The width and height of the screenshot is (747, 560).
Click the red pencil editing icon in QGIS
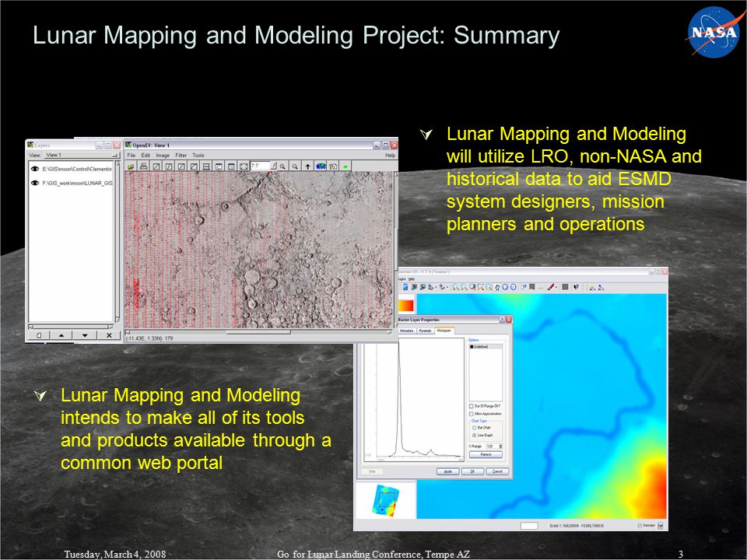551,287
